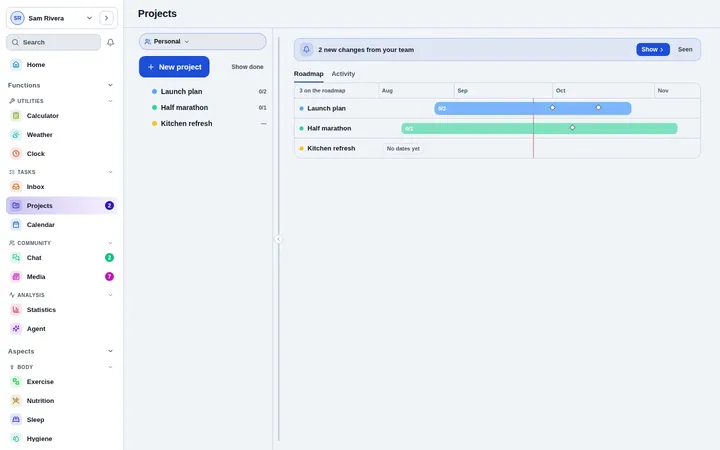Click the Aug month header
The width and height of the screenshot is (720, 450).
[387, 90]
